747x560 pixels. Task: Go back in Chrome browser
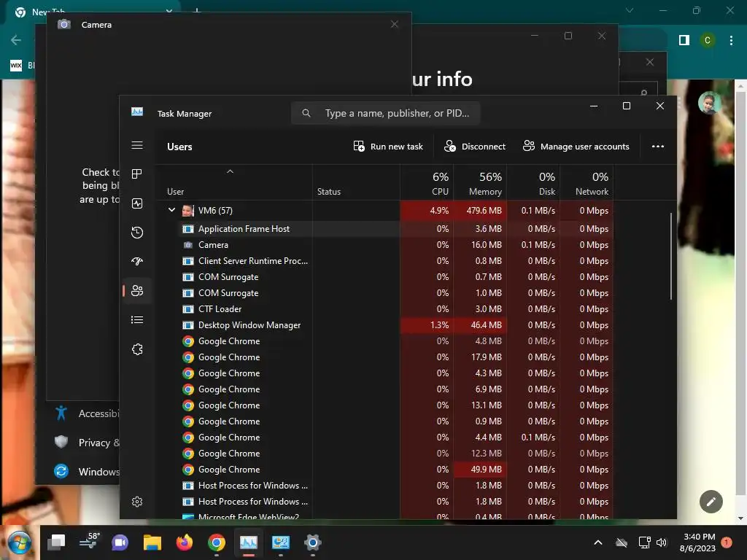pos(16,40)
